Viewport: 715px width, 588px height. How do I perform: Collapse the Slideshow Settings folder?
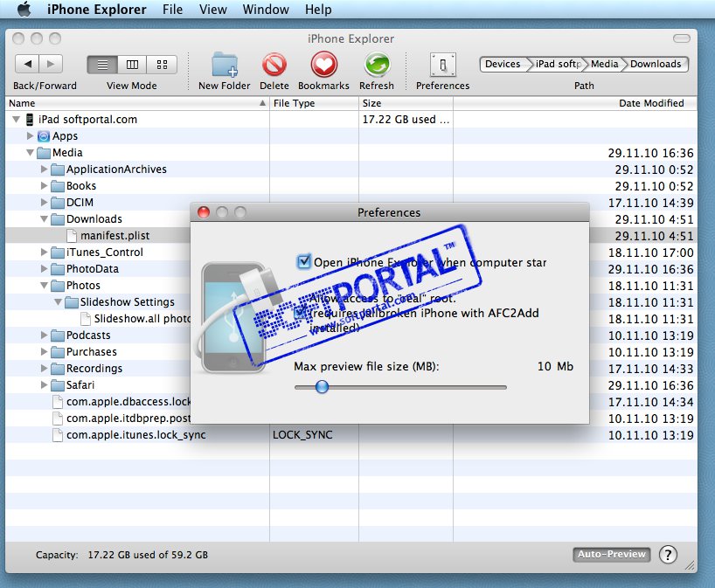pos(59,302)
